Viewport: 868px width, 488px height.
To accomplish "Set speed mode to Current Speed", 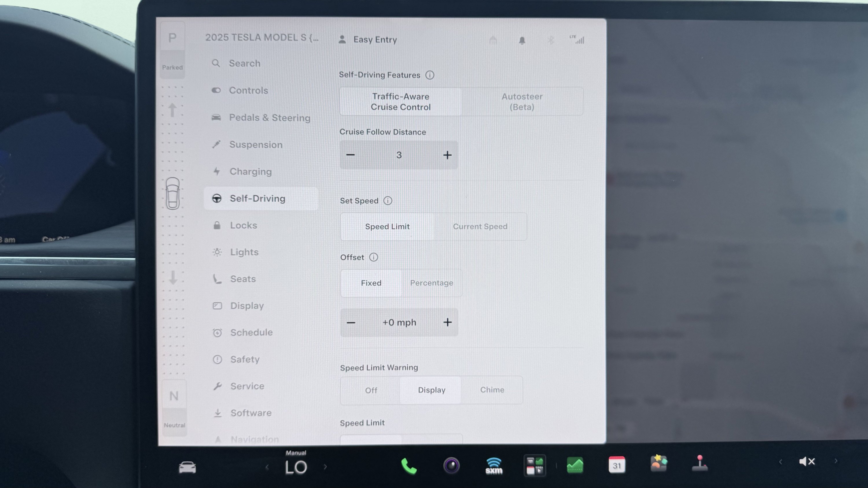I will [x=480, y=227].
